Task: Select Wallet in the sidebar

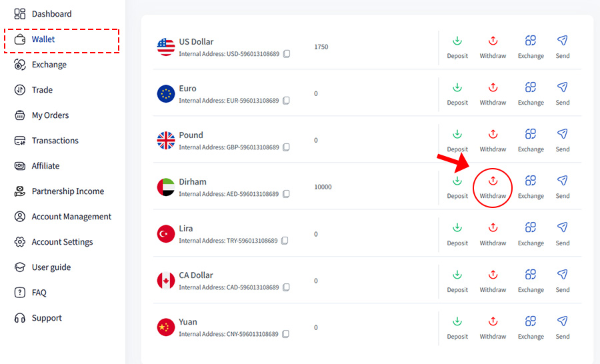Action: click(43, 39)
